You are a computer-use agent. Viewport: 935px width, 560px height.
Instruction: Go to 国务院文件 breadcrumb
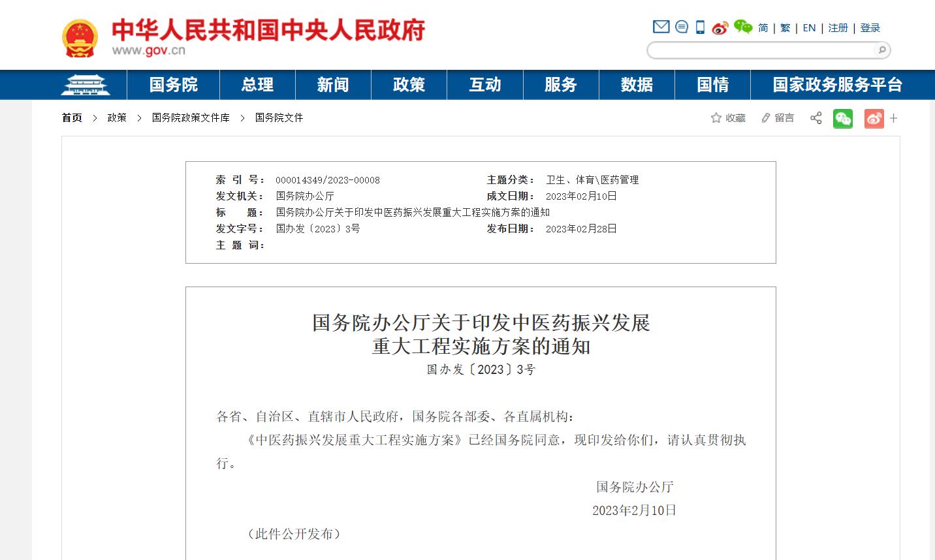279,117
